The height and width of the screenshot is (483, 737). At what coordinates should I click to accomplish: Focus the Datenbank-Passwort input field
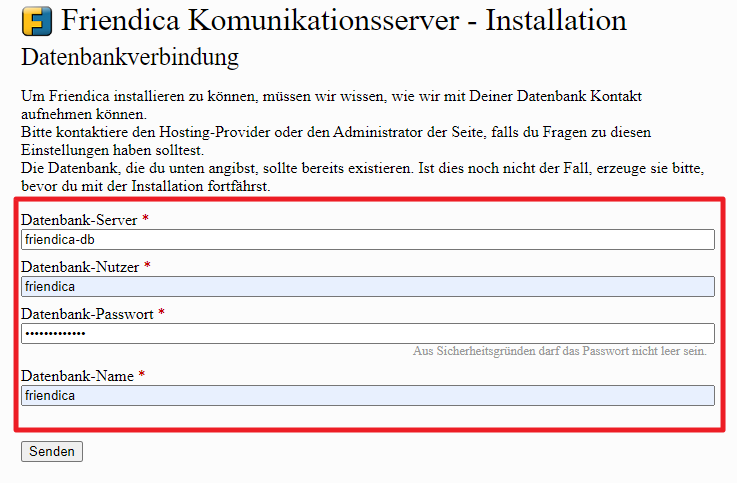pyautogui.click(x=368, y=334)
